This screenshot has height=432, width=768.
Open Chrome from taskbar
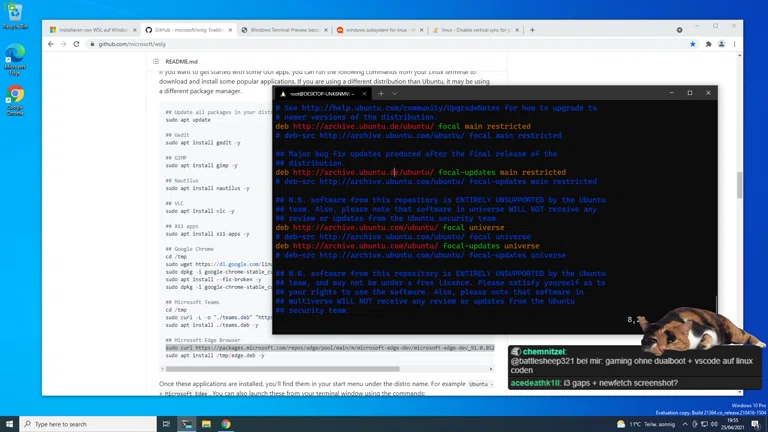click(x=226, y=424)
